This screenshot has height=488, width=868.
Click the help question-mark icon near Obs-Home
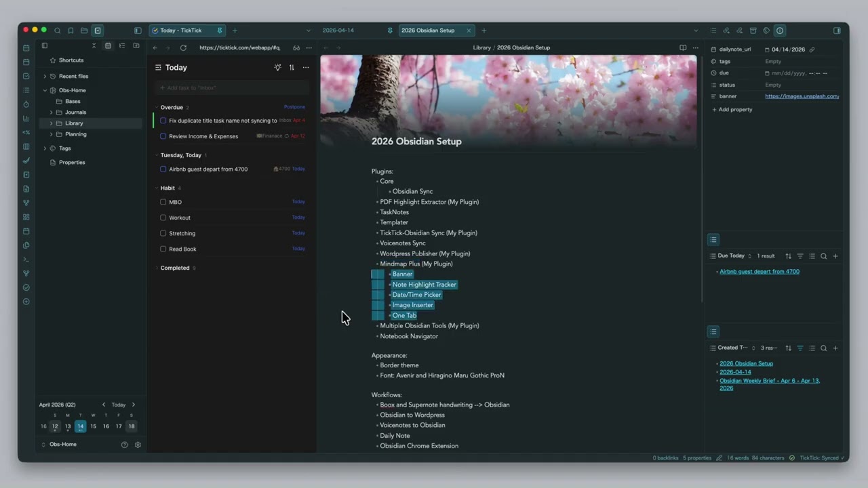(124, 445)
